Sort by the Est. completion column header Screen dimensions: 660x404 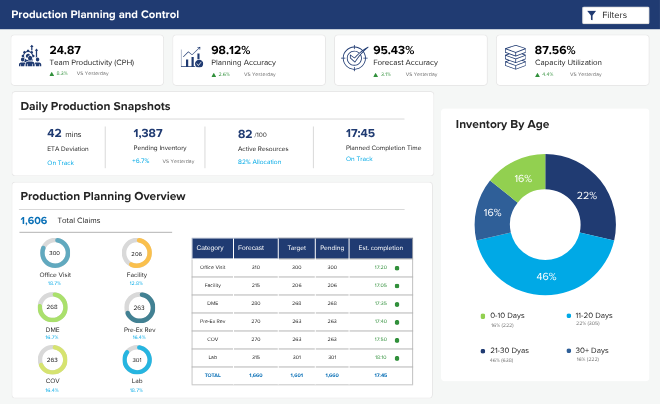381,248
